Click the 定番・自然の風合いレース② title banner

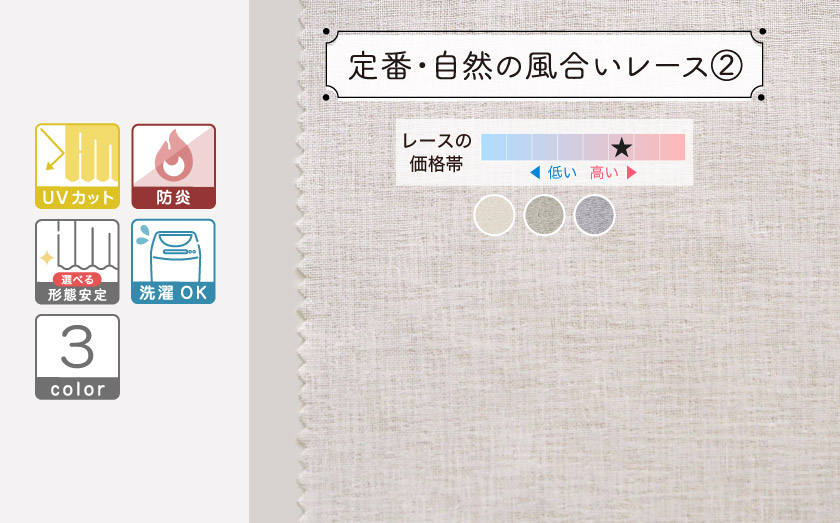(x=544, y=65)
